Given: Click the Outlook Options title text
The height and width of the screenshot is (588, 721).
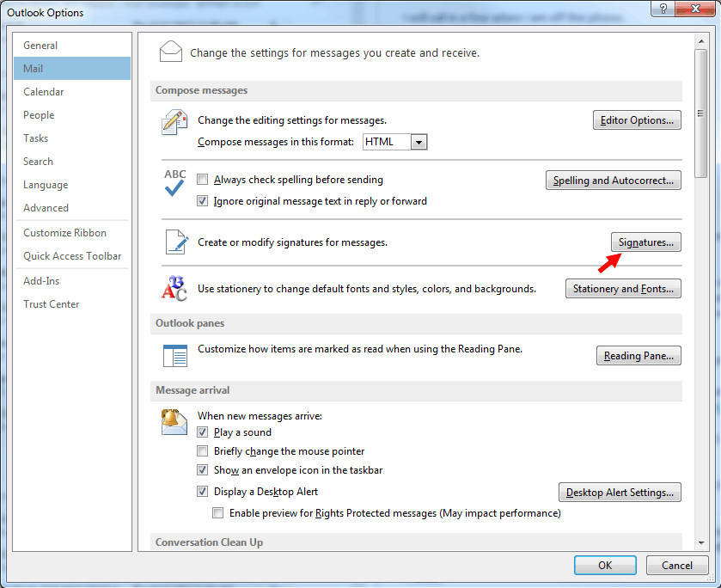Looking at the screenshot, I should 45,12.
